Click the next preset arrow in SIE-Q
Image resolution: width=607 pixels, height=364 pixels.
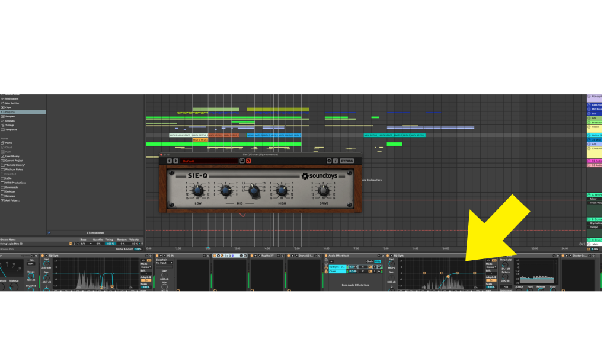tap(175, 161)
